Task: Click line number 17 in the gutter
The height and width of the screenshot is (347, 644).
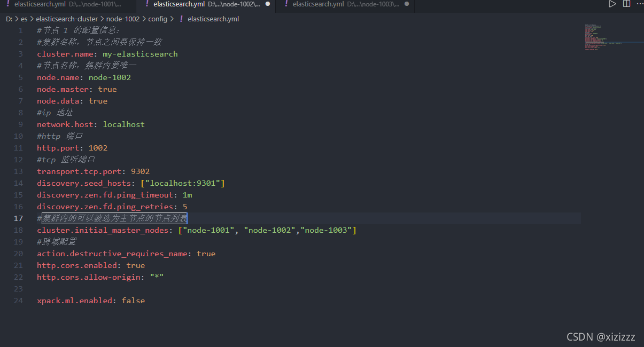Action: tap(19, 218)
